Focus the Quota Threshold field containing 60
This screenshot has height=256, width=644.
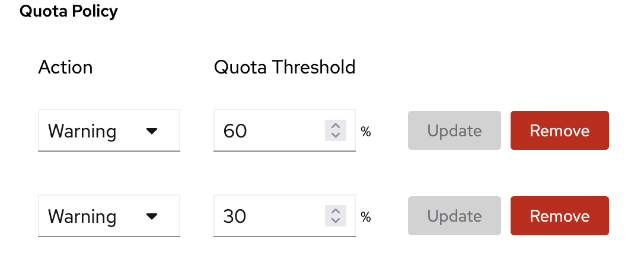(267, 130)
